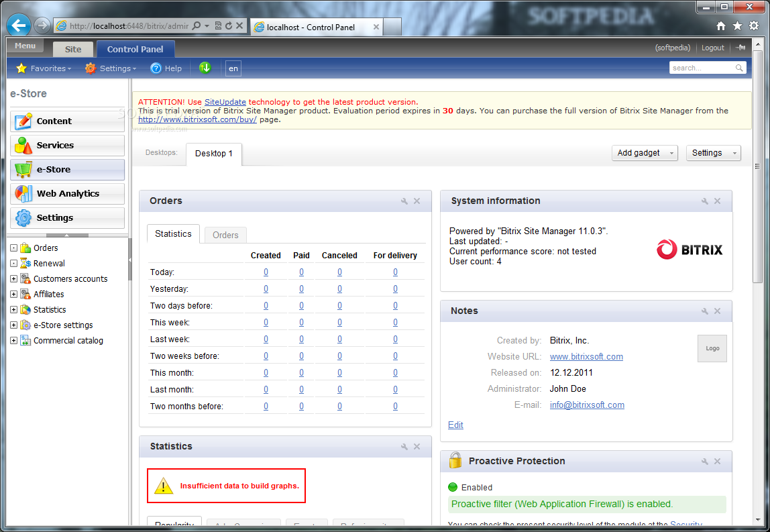770x532 pixels.
Task: Open the Web Analytics section in the sidebar
Action: point(67,193)
